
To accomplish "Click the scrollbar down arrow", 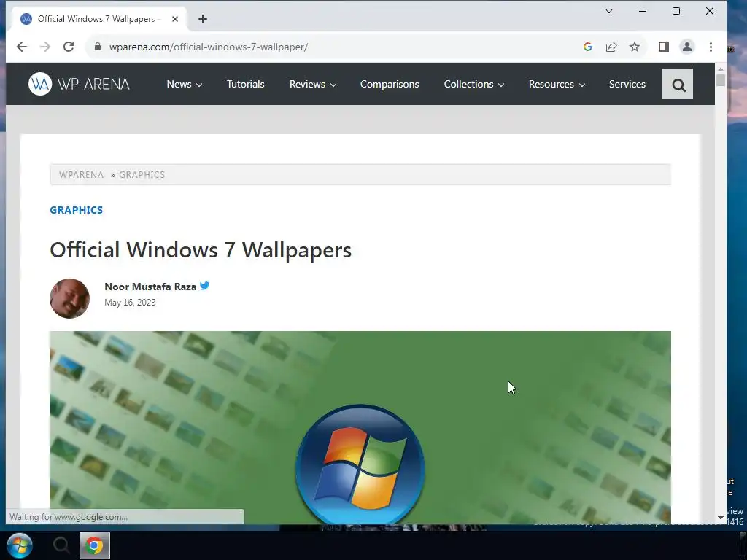I will (720, 518).
